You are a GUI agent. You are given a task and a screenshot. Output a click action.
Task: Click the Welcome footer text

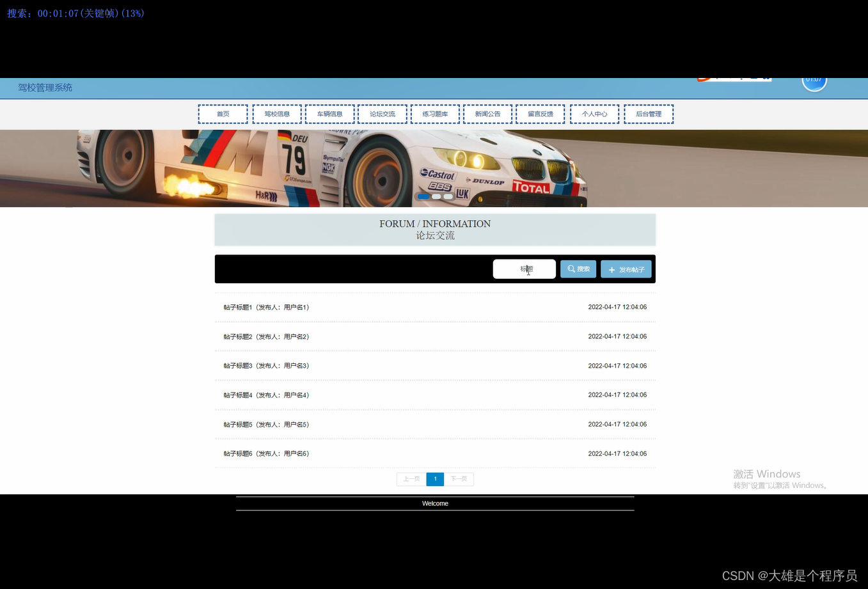tap(435, 503)
